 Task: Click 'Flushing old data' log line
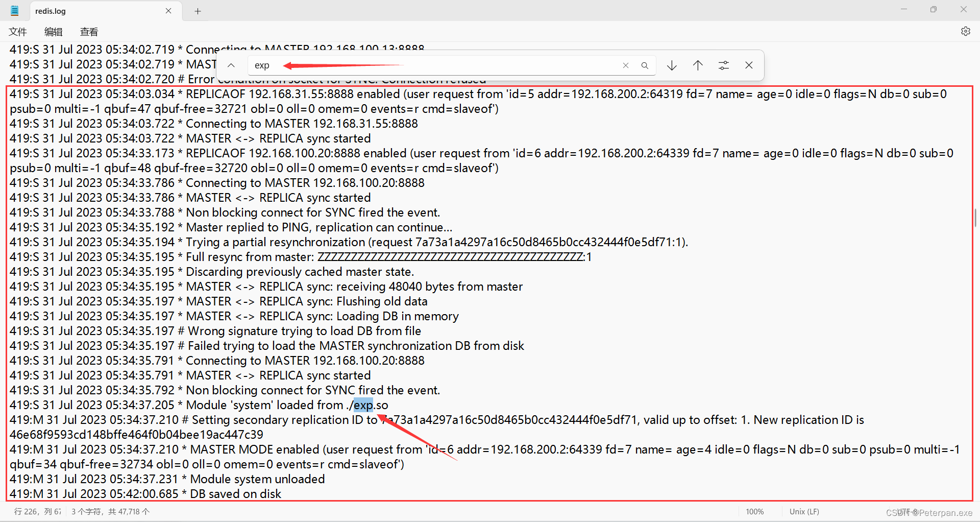tap(218, 301)
